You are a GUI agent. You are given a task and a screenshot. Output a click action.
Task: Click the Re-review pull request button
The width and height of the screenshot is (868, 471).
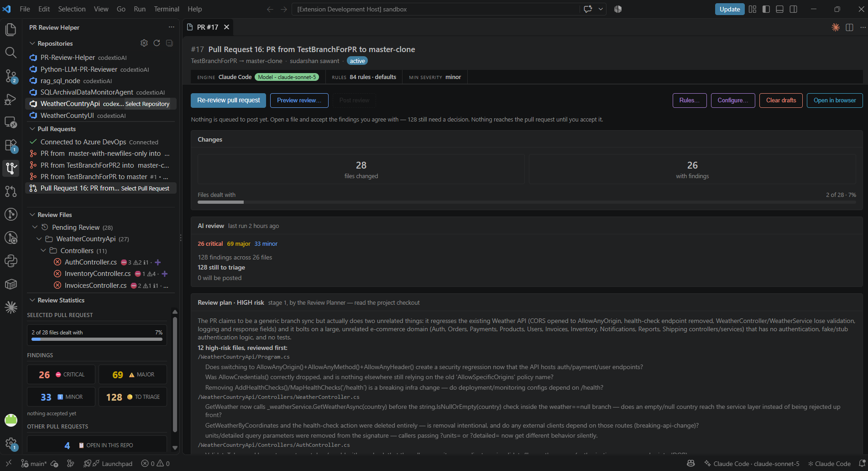(x=229, y=101)
